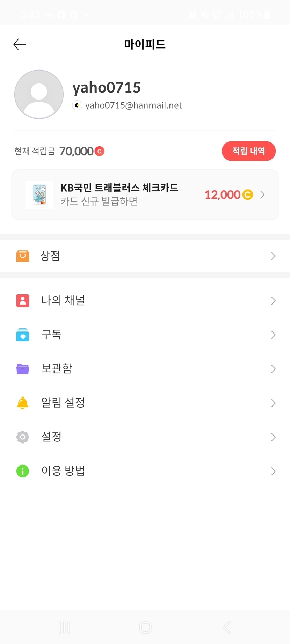
Task: Tap the profile avatar picture
Action: pyautogui.click(x=39, y=94)
